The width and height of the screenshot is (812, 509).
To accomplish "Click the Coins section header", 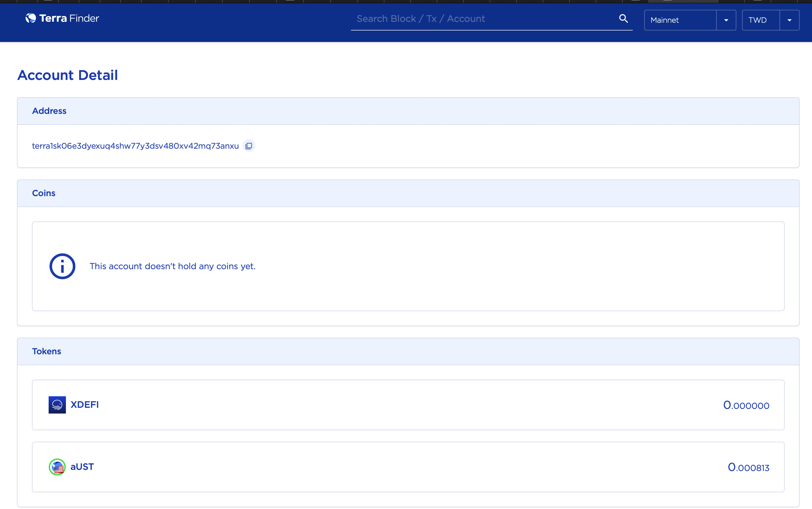I will tap(408, 193).
